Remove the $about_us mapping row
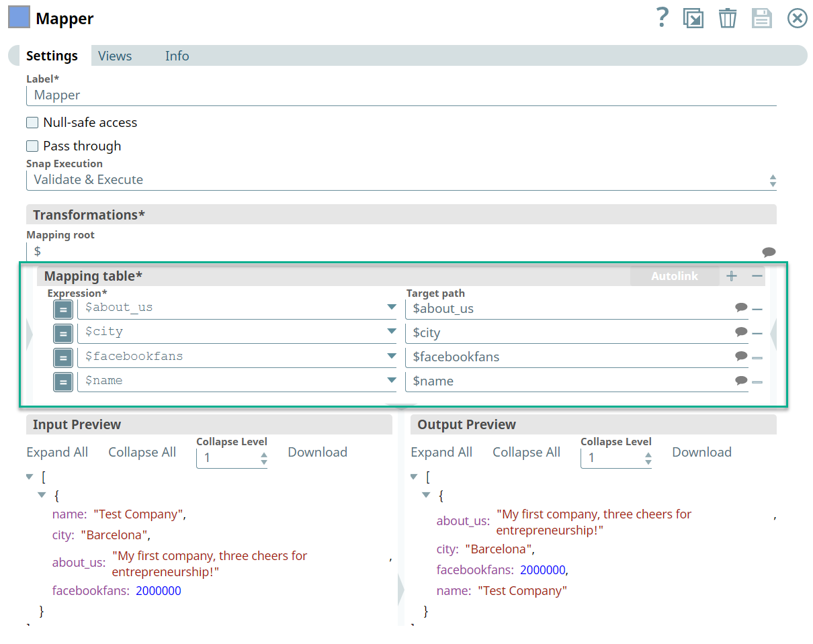This screenshot has width=813, height=644. click(x=757, y=310)
